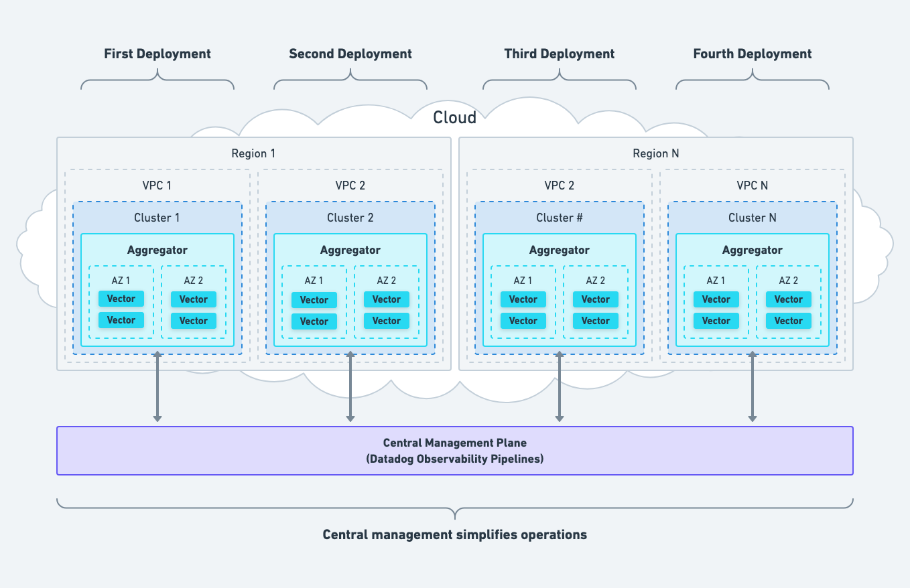Click the Cloud title text
This screenshot has height=588, width=910.
[x=455, y=117]
